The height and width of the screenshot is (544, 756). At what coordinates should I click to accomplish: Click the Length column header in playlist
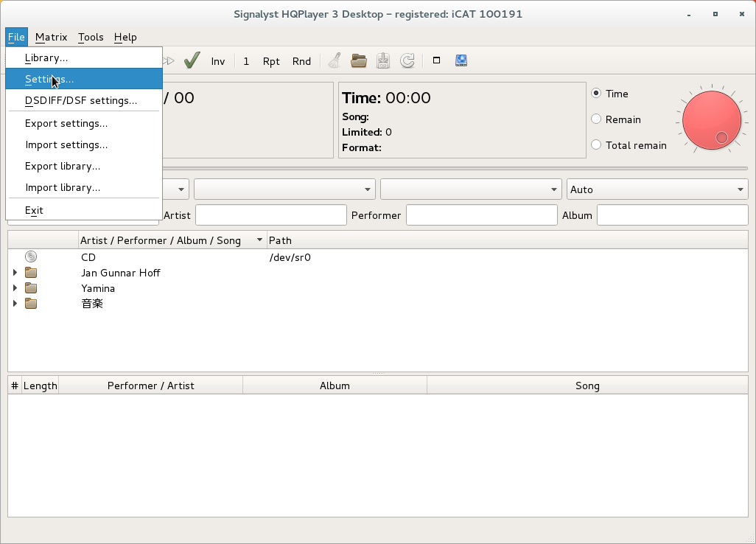pyautogui.click(x=40, y=386)
